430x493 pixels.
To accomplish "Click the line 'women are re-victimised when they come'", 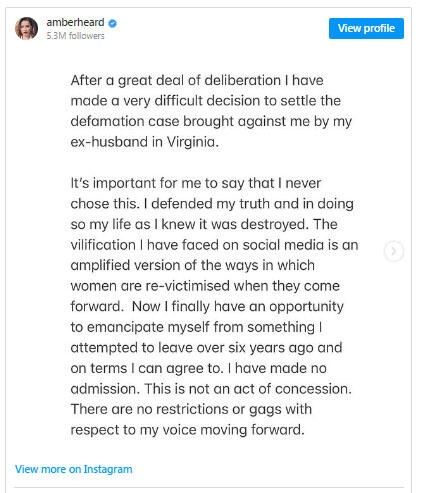I will pyautogui.click(x=205, y=286).
